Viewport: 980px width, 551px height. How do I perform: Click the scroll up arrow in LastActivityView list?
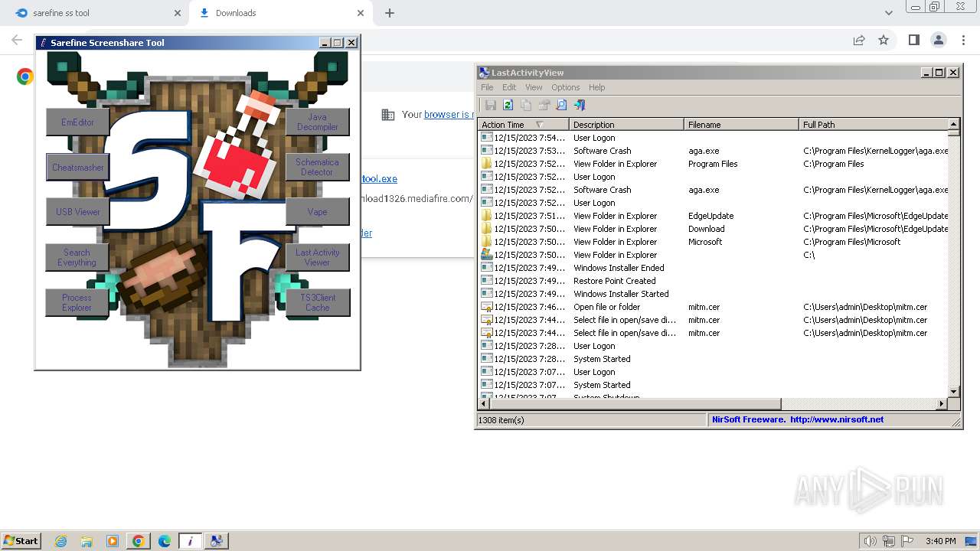click(953, 124)
